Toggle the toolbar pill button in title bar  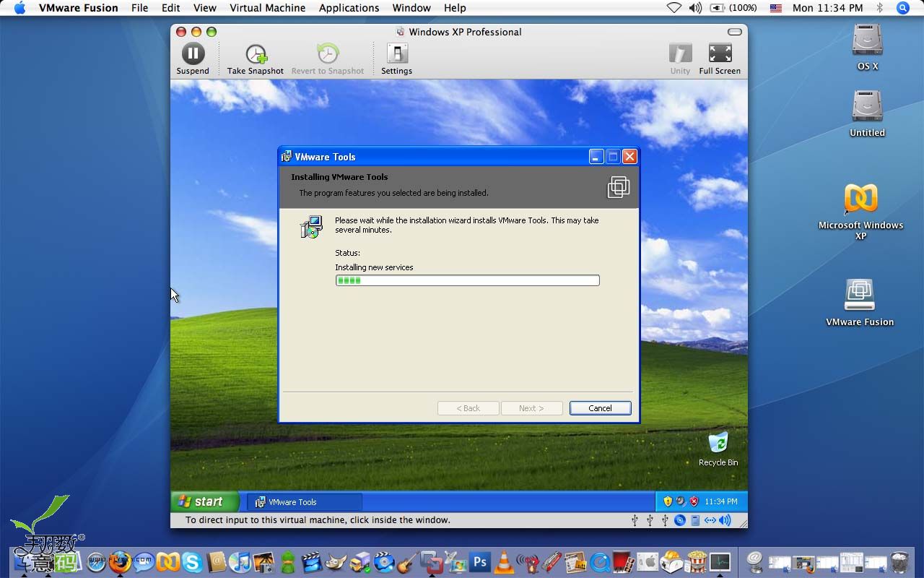734,32
